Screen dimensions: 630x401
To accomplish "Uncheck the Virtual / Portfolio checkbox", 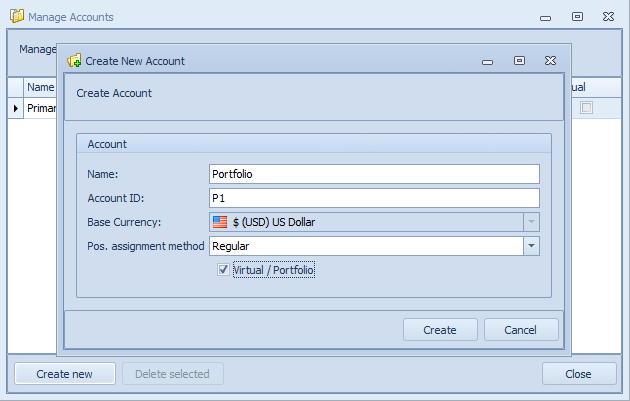I will pos(223,270).
